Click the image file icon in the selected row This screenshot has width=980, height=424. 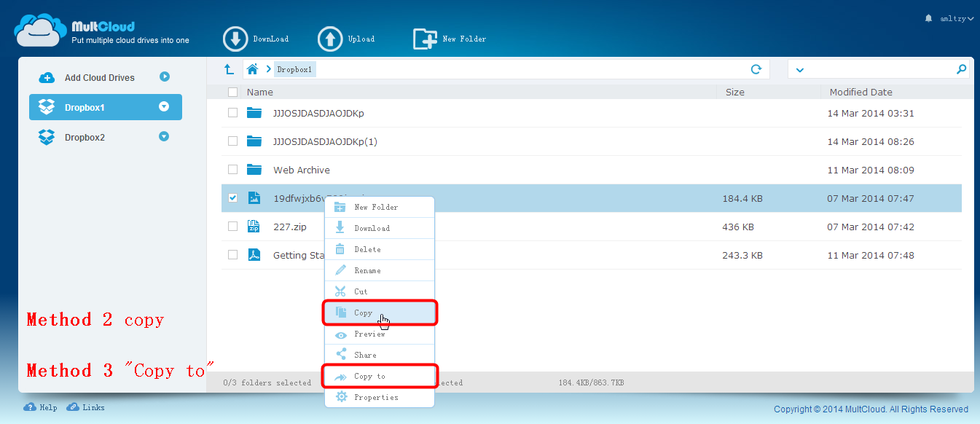pyautogui.click(x=254, y=198)
